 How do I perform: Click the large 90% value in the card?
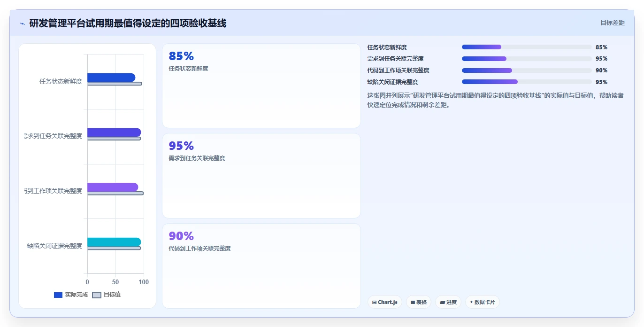[x=181, y=236]
